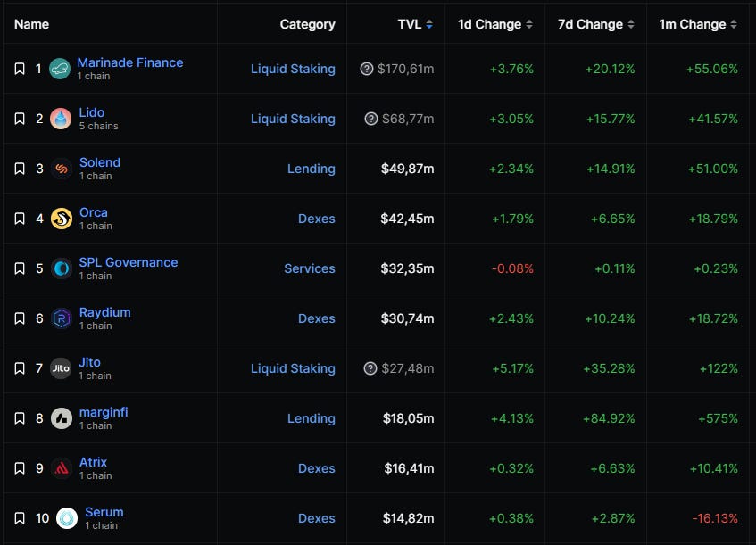
Task: Click 1d change value -0.08%
Action: (x=512, y=268)
